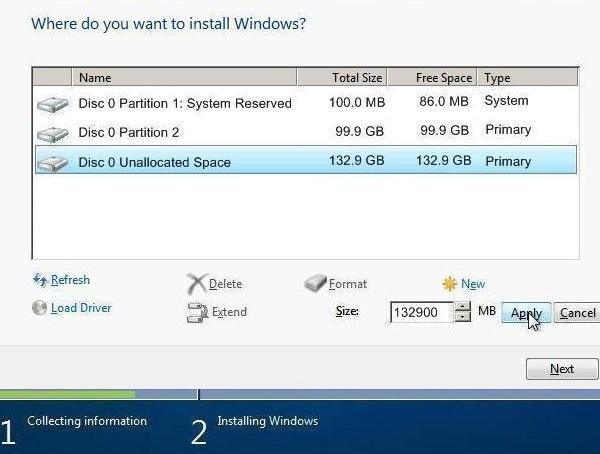
Task: Click the Delete X icon
Action: pos(197,284)
